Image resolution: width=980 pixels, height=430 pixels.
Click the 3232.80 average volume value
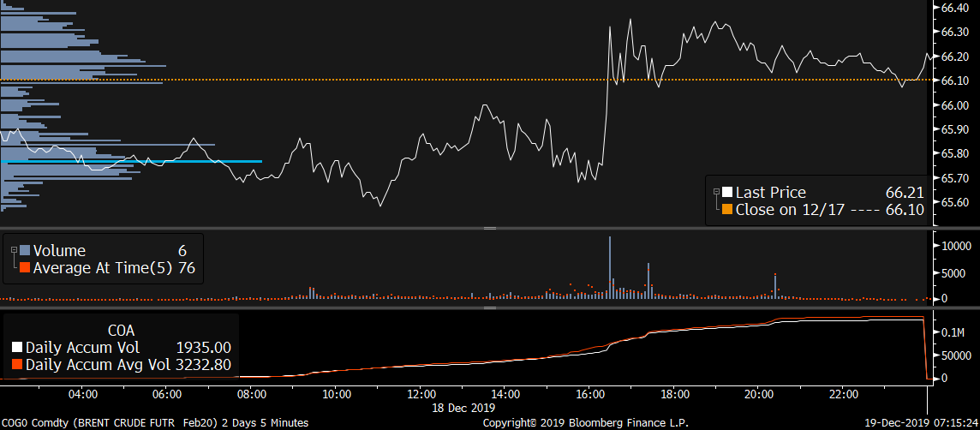(x=202, y=364)
